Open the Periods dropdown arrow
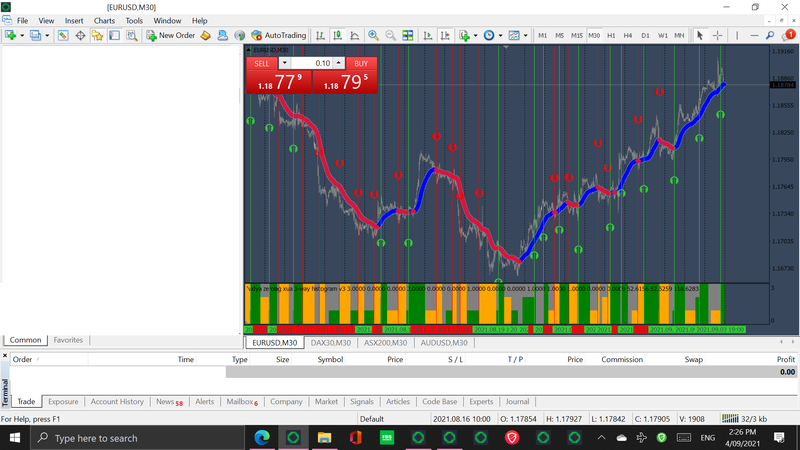 (x=501, y=35)
